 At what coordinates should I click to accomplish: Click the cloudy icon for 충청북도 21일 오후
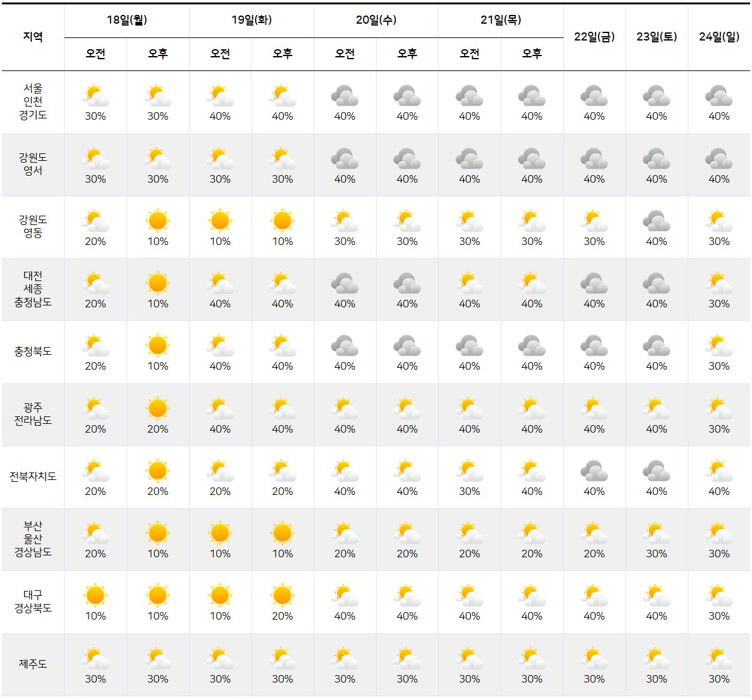click(x=532, y=346)
